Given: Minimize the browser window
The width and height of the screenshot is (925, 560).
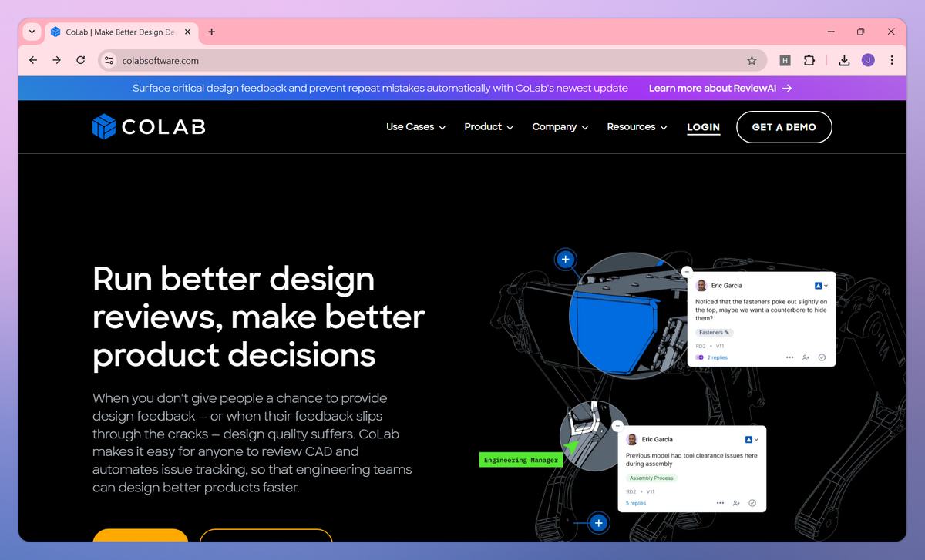Looking at the screenshot, I should [831, 32].
